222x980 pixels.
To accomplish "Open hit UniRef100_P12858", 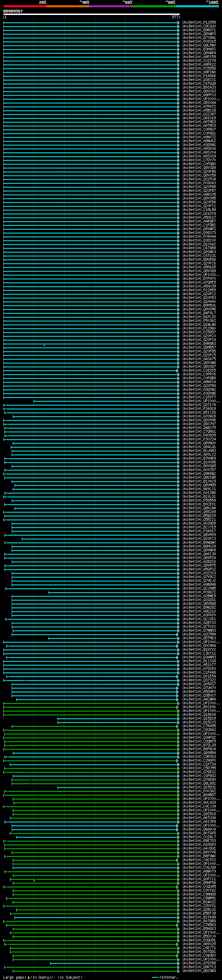I will point(199,23).
